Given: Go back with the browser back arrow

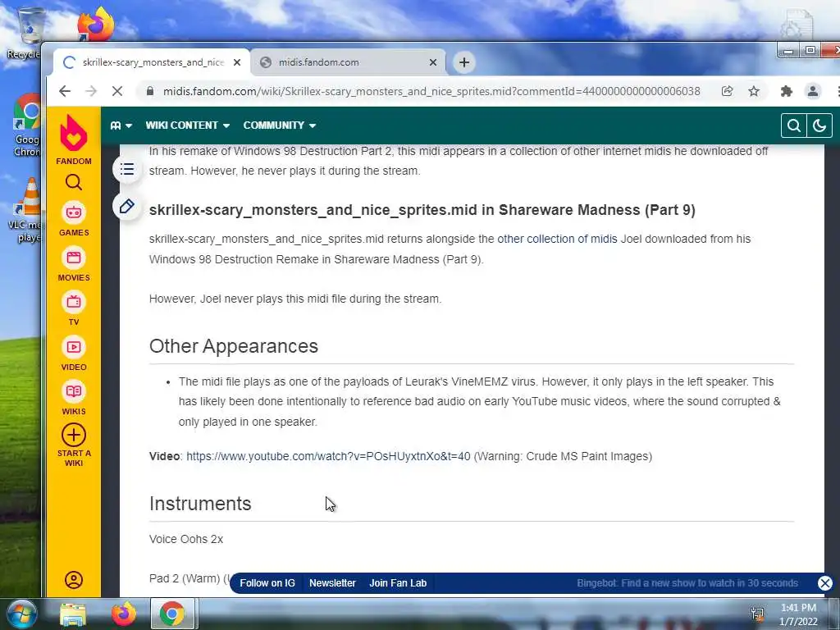Looking at the screenshot, I should pyautogui.click(x=65, y=91).
